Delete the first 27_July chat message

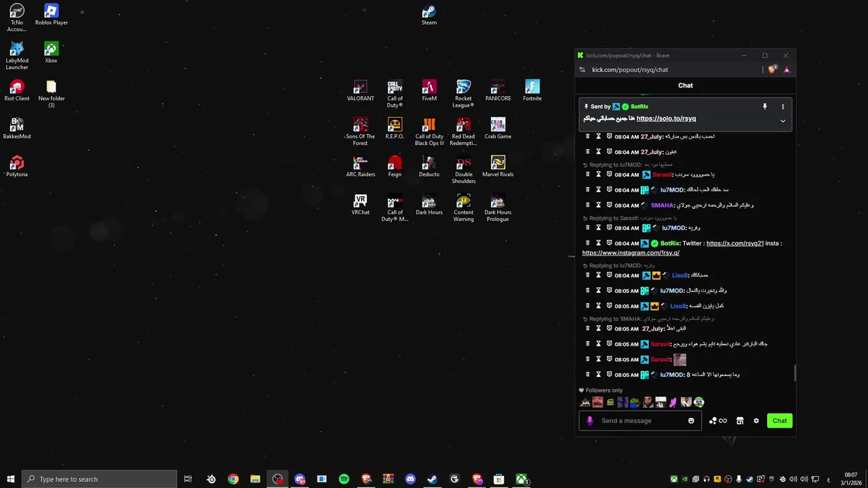click(x=588, y=136)
